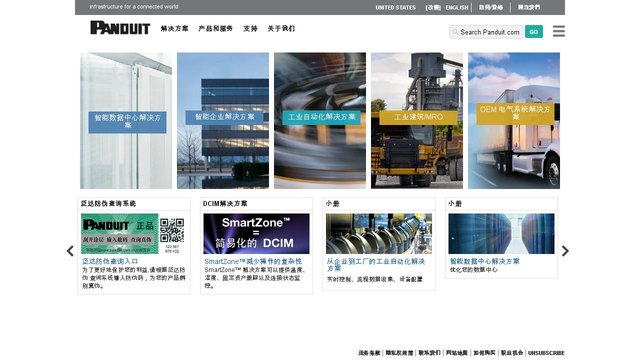This screenshot has height=360, width=640.
Task: Click the UNSUBSCRIBE footer link
Action: [546, 353]
